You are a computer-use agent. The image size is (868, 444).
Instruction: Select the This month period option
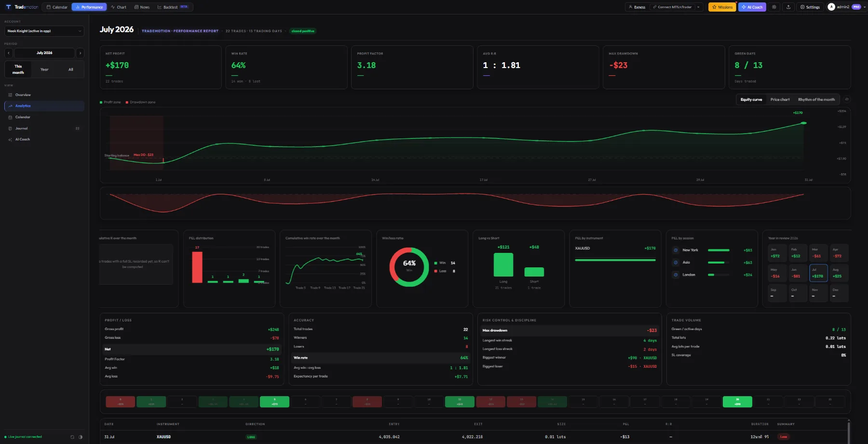coord(18,69)
